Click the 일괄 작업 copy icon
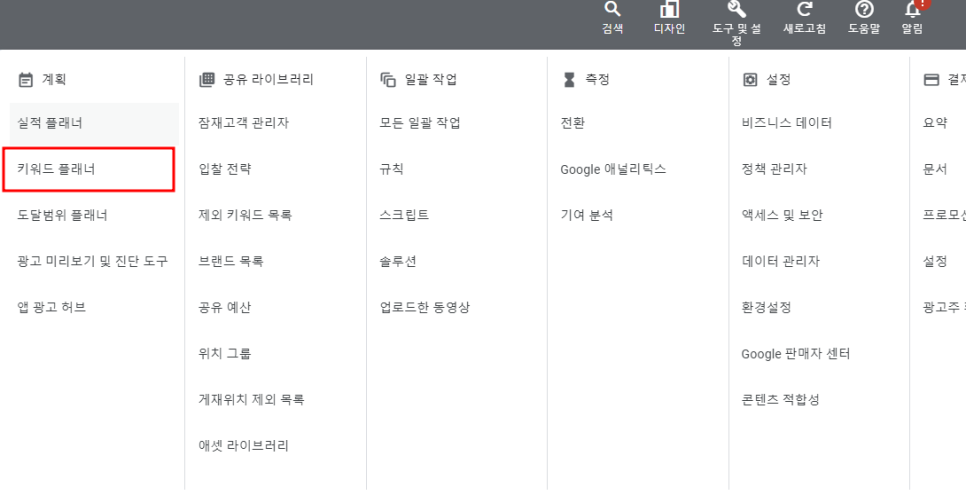966x495 pixels. click(388, 80)
